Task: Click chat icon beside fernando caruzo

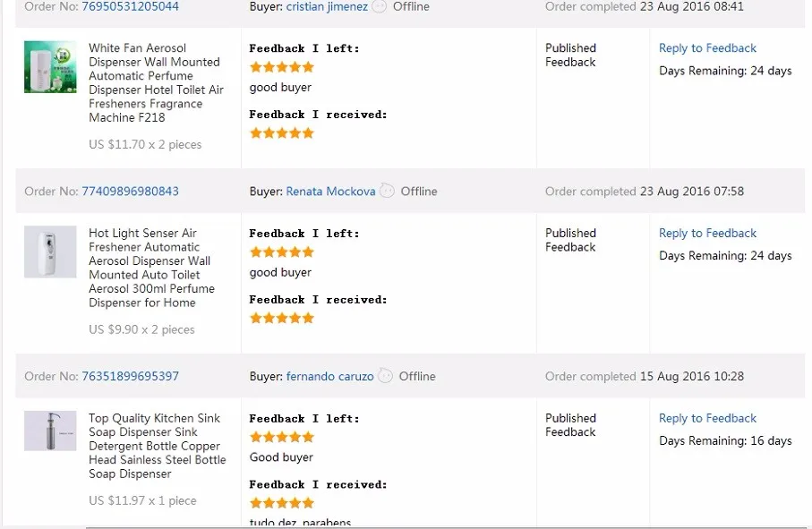Action: [x=385, y=376]
